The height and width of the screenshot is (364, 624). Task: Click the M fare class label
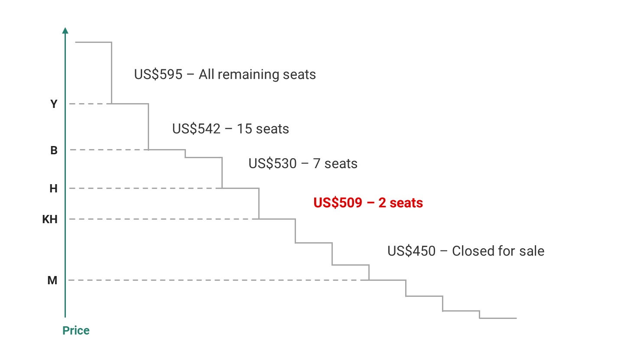[52, 281]
